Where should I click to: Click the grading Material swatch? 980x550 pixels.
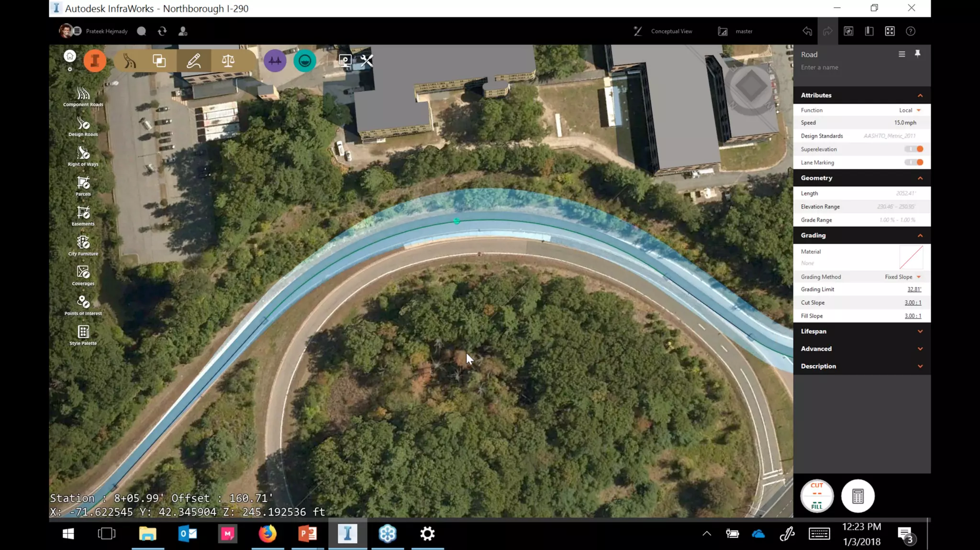tap(911, 257)
